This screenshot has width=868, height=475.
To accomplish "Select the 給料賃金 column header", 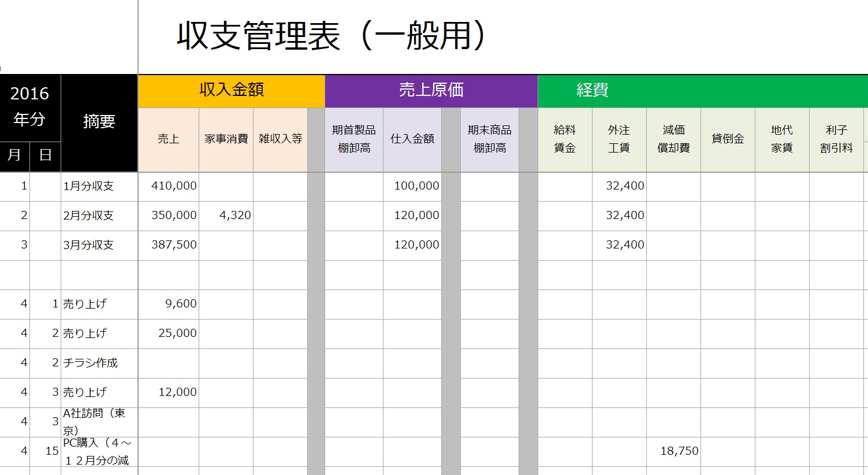I will (x=565, y=139).
